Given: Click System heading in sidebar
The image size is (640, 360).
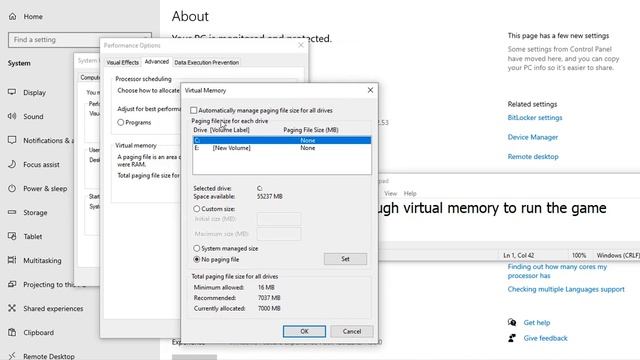Looking at the screenshot, I should (19, 63).
